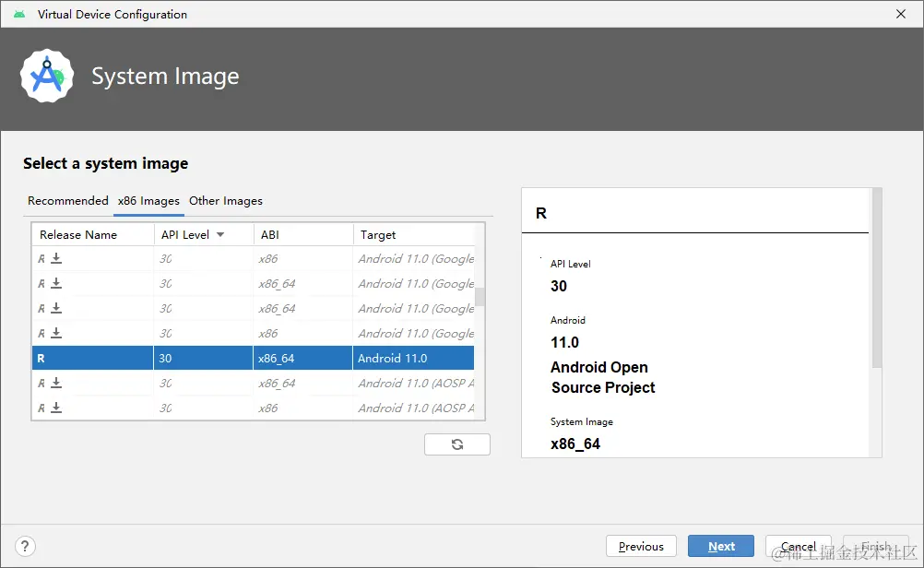
Task: Open the Other Images tab
Action: pos(226,201)
